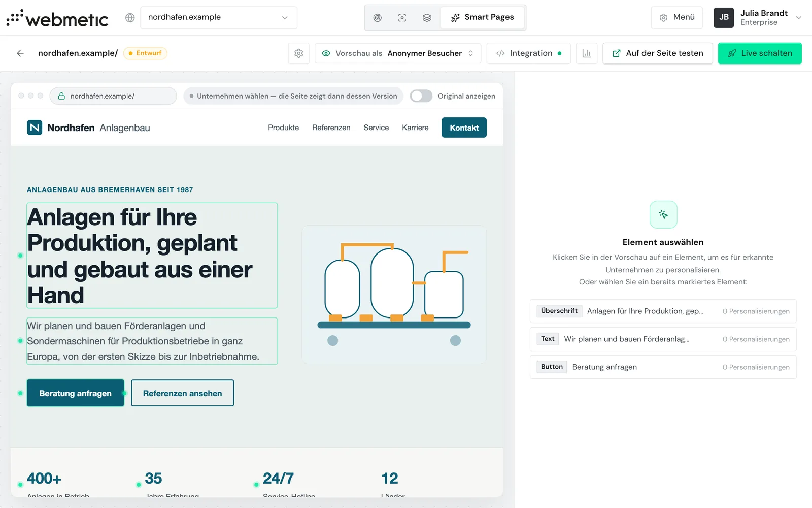Open the Integration button
Viewport: 812px width, 508px height.
pos(529,53)
